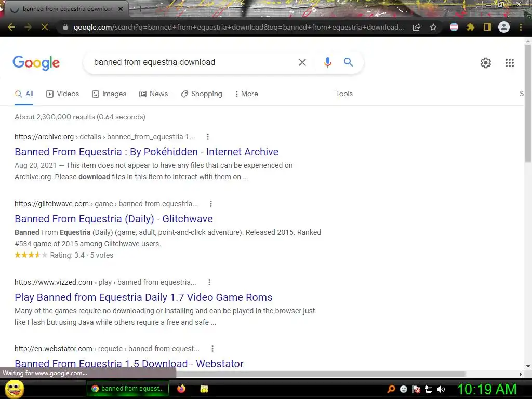The image size is (532, 399).
Task: Select the Chrome taskbar window button
Action: [x=128, y=389]
